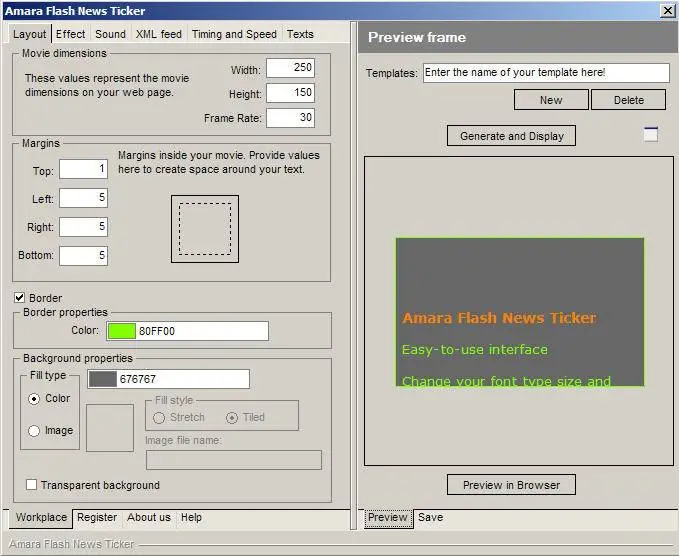Switch to the Layout tab

point(29,34)
